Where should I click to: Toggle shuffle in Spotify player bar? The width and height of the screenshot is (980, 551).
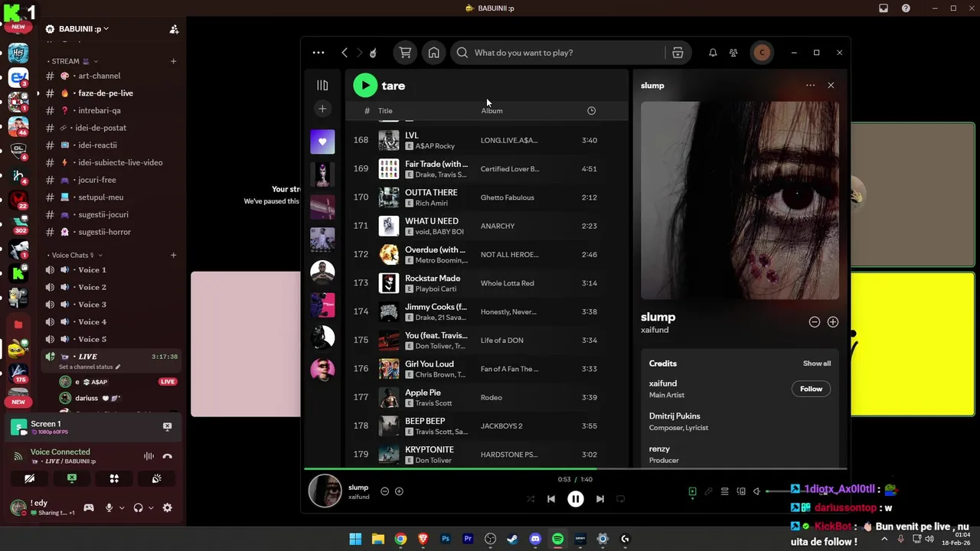531,499
